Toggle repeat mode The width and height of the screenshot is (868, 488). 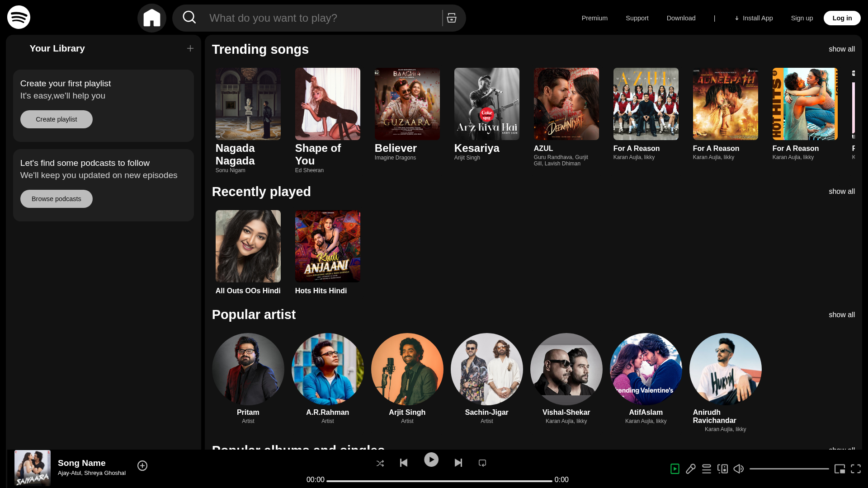pos(482,463)
